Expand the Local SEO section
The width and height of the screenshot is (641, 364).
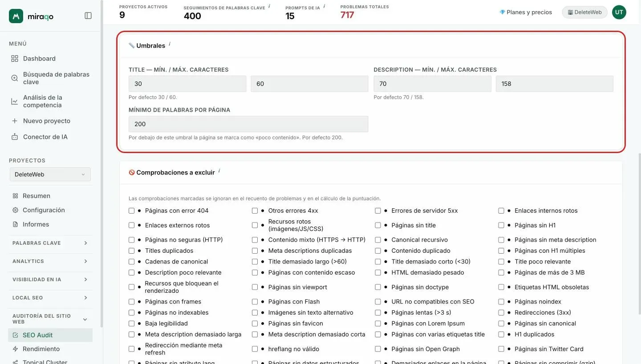pyautogui.click(x=50, y=298)
